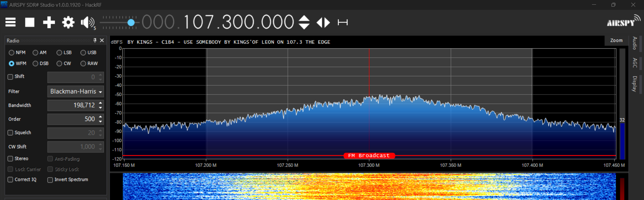
Task: Stop the radio with the square button
Action: tap(30, 22)
